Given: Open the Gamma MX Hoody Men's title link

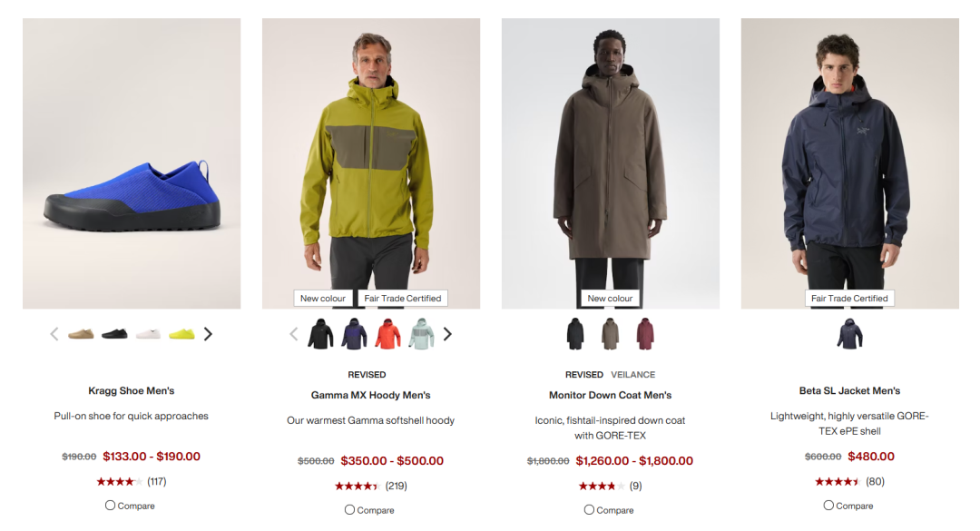Looking at the screenshot, I should tap(370, 395).
